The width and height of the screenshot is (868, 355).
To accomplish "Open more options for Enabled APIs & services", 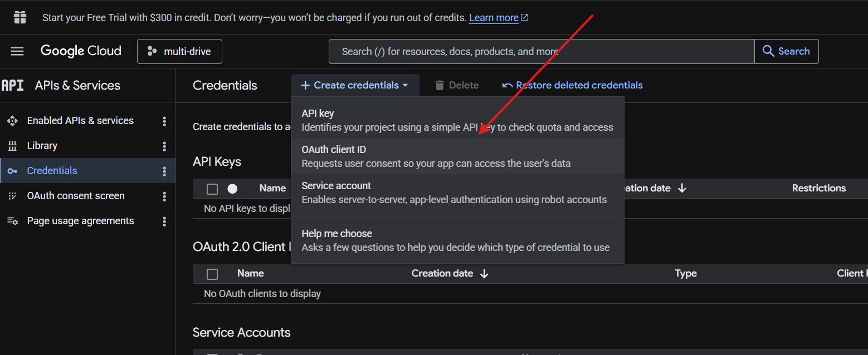I will pos(164,121).
